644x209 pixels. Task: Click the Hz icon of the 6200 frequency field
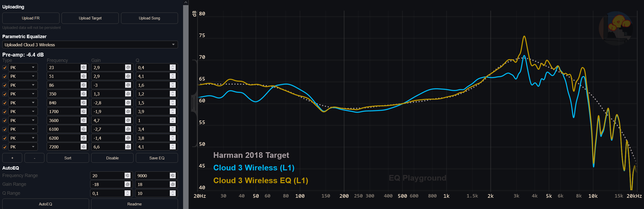tap(84, 138)
